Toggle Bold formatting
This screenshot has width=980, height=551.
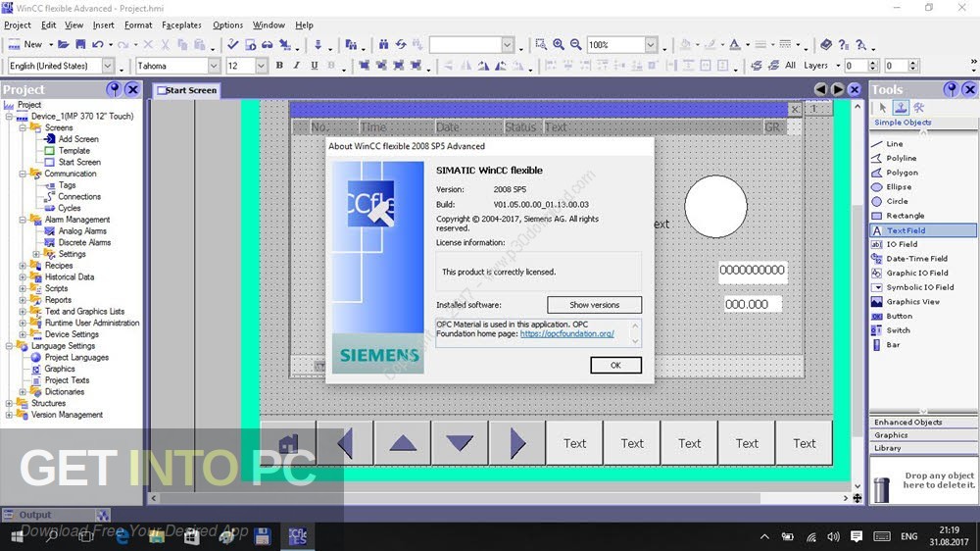tap(279, 66)
